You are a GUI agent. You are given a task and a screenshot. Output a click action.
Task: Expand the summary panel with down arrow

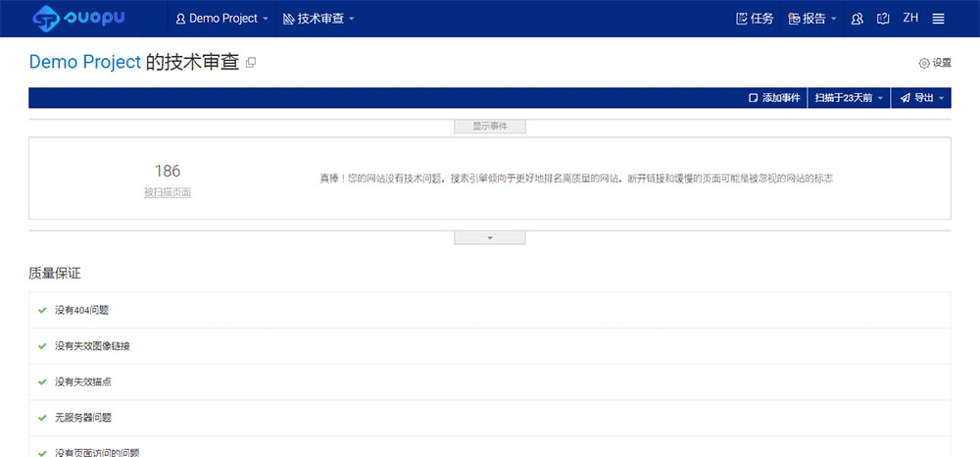pyautogui.click(x=489, y=238)
